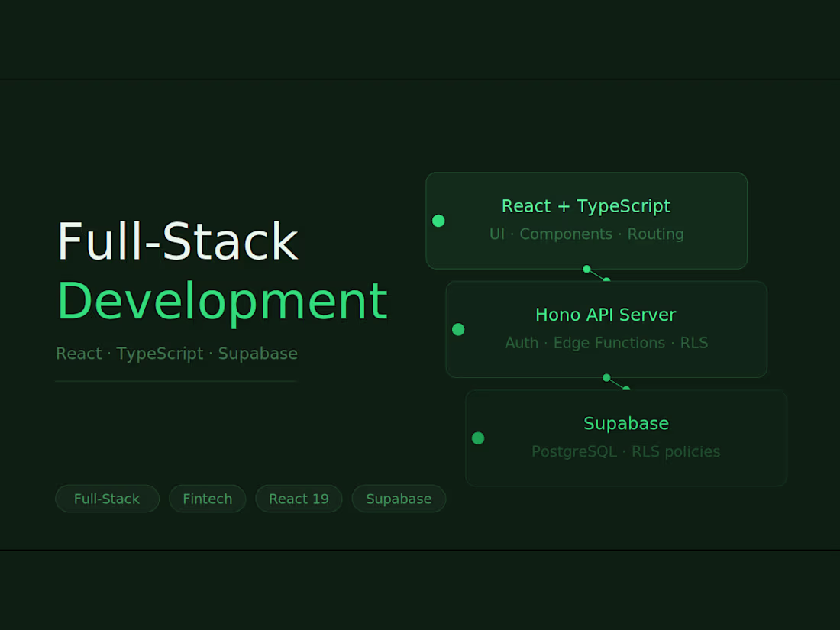Select the React 19 tag pill
Image resolution: width=840 pixels, height=630 pixels.
[x=299, y=499]
